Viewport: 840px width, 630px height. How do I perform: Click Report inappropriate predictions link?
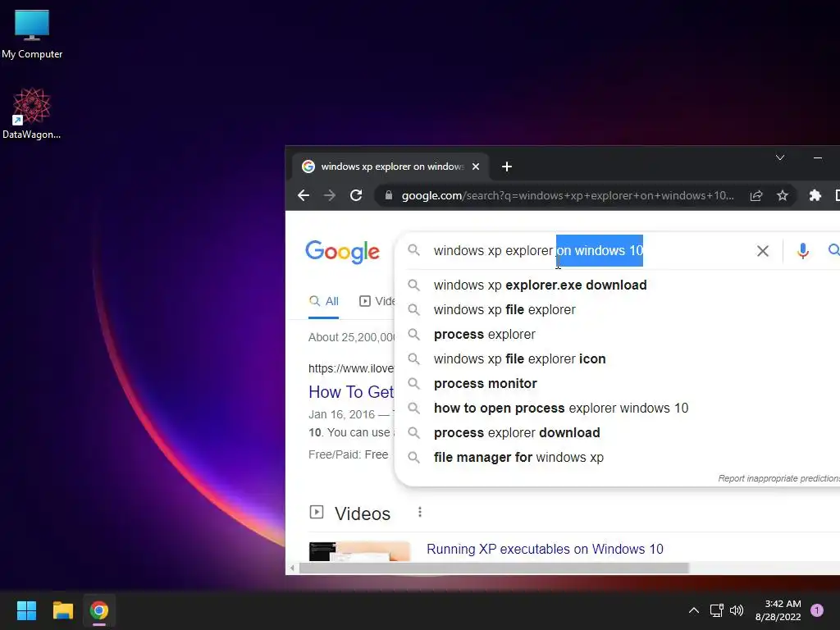tap(779, 478)
